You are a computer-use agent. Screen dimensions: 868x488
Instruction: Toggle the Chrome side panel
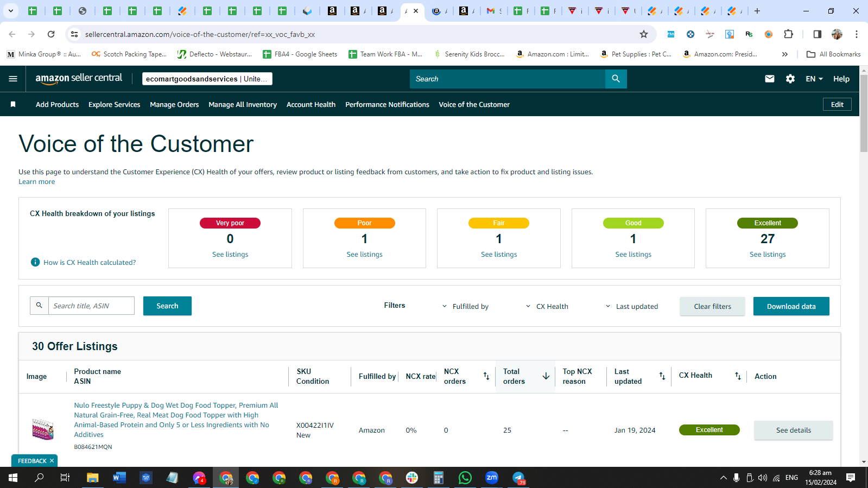click(818, 34)
